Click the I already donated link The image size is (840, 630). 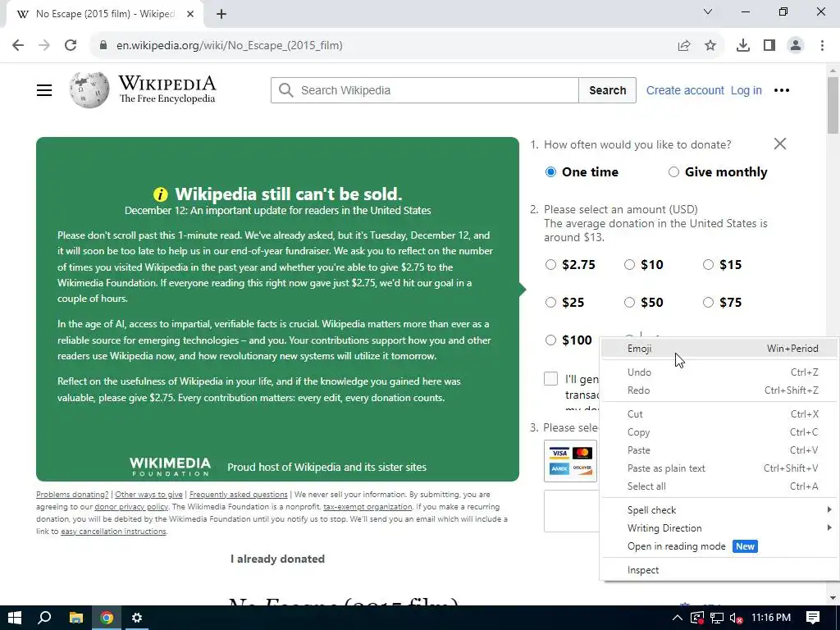pyautogui.click(x=277, y=559)
